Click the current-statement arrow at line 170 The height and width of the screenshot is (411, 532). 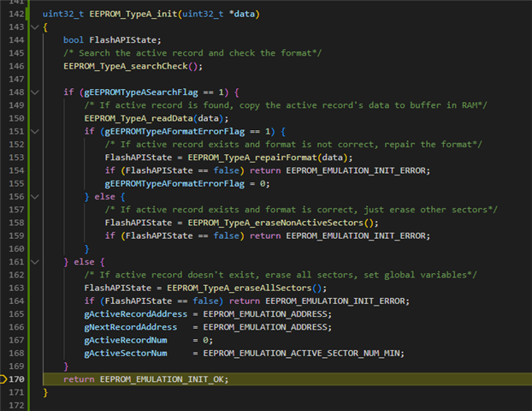click(3, 379)
